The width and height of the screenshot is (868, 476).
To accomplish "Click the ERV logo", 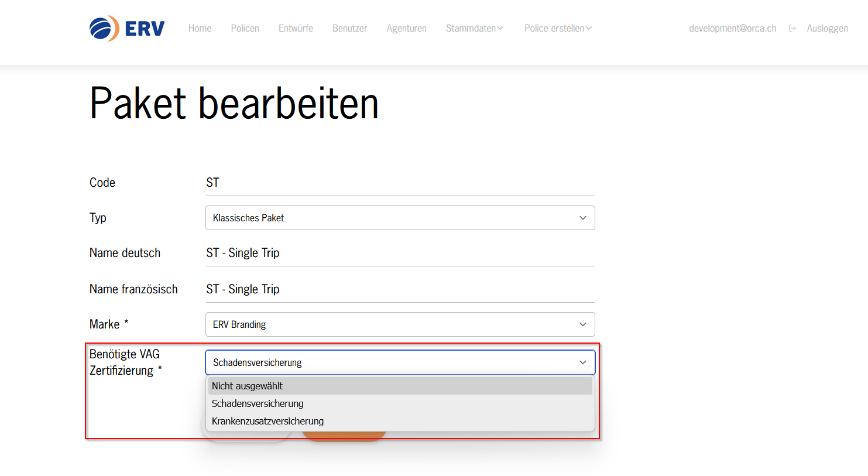I will point(127,28).
